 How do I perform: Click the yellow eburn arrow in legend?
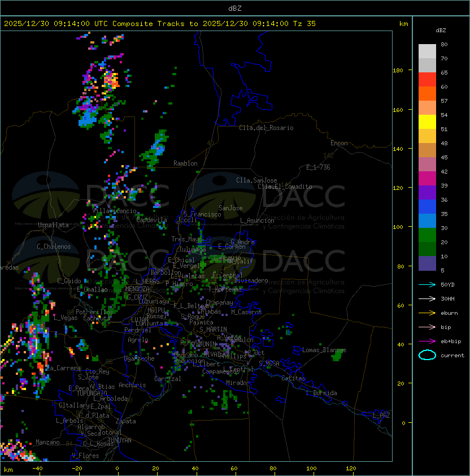pos(427,313)
